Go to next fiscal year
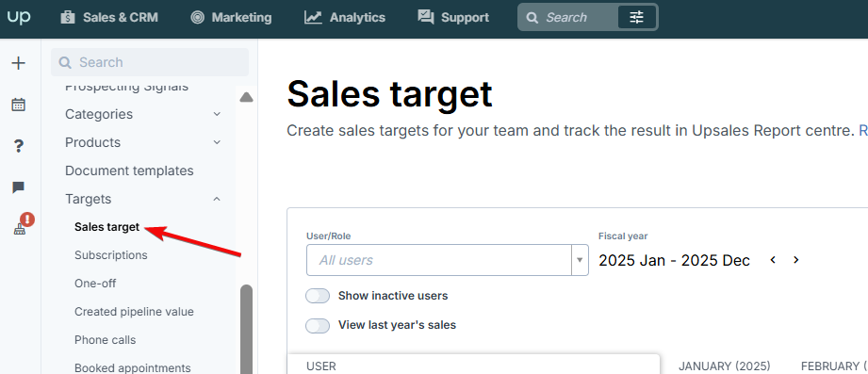868x374 pixels. [796, 260]
